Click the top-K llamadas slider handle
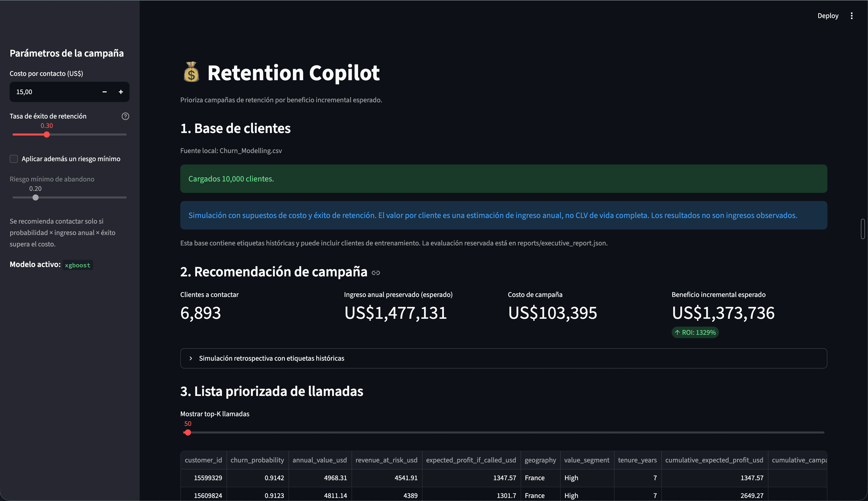The width and height of the screenshot is (868, 501). pyautogui.click(x=188, y=432)
